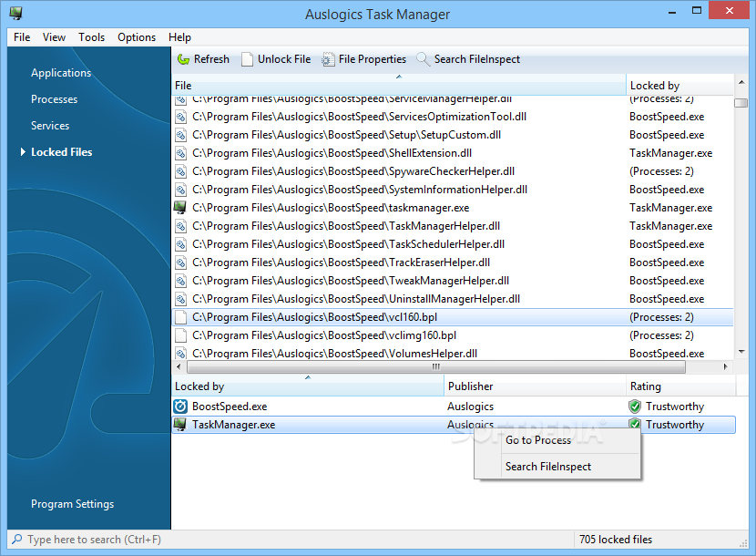This screenshot has height=556, width=756.
Task: Click the horizontal scrollbar right arrow
Action: pyautogui.click(x=726, y=366)
